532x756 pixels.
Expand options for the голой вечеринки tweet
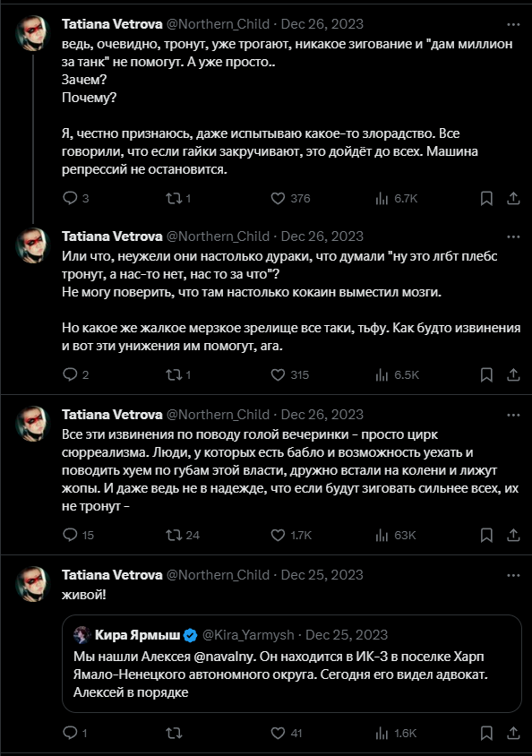[x=514, y=415]
